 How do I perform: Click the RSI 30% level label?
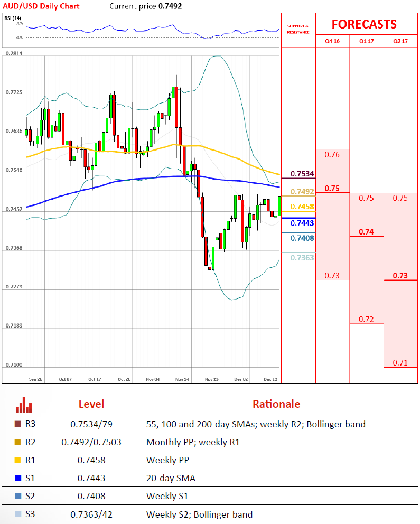pos(20,37)
